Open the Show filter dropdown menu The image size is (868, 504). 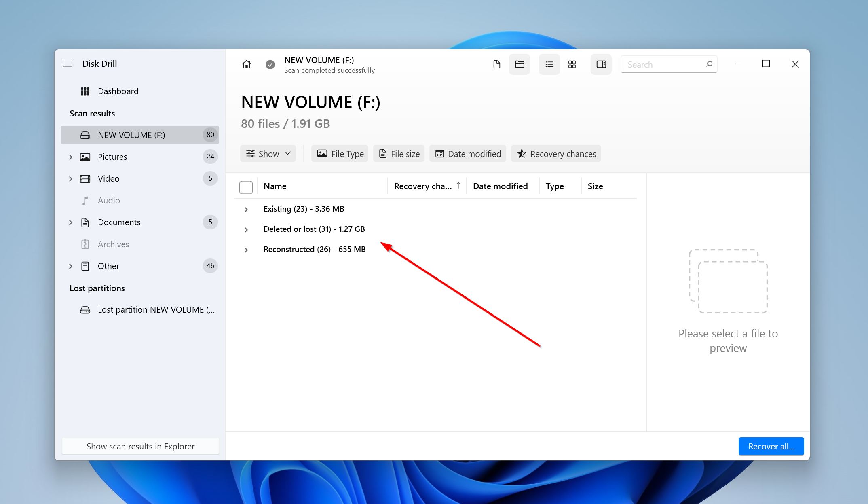click(x=268, y=154)
